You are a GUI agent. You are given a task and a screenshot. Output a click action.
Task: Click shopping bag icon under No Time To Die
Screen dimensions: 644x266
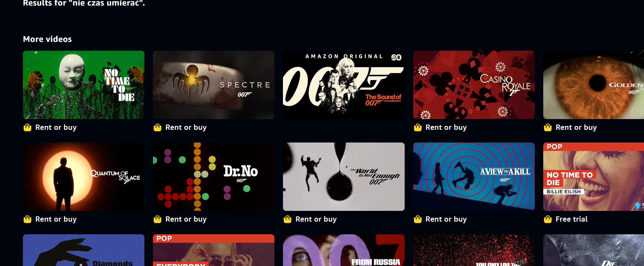pos(27,127)
